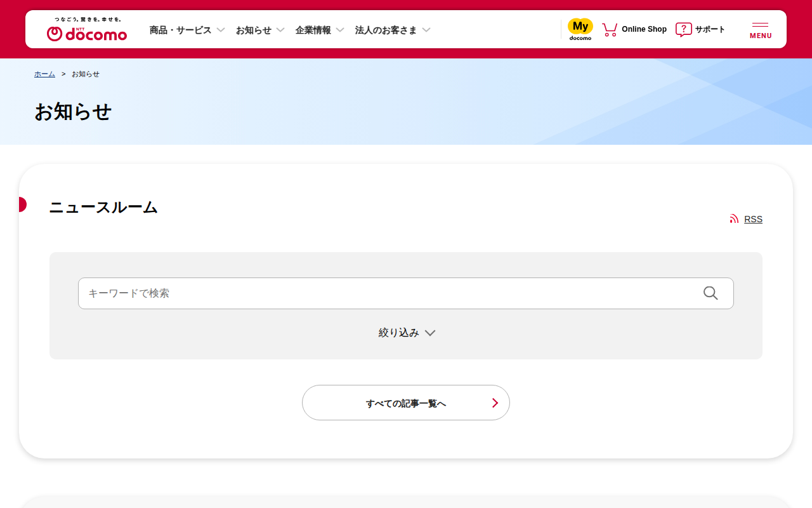
Task: Expand the 企業情報 menu chevron
Action: [x=340, y=30]
